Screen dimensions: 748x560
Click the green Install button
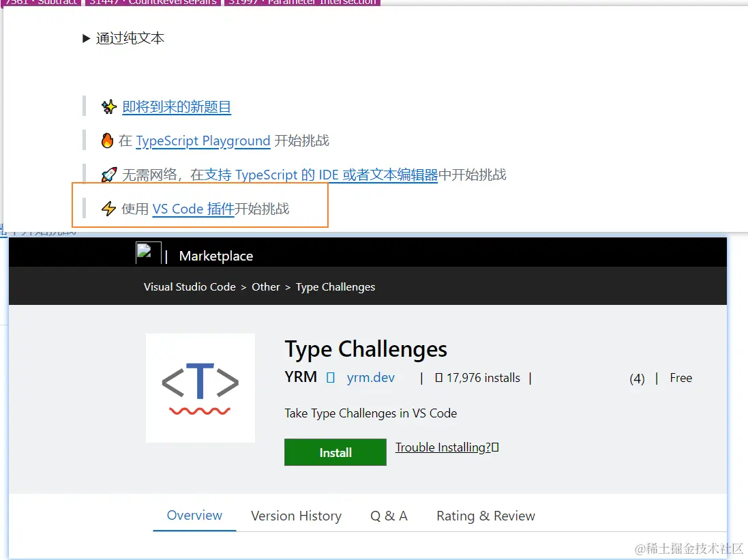[x=335, y=452]
